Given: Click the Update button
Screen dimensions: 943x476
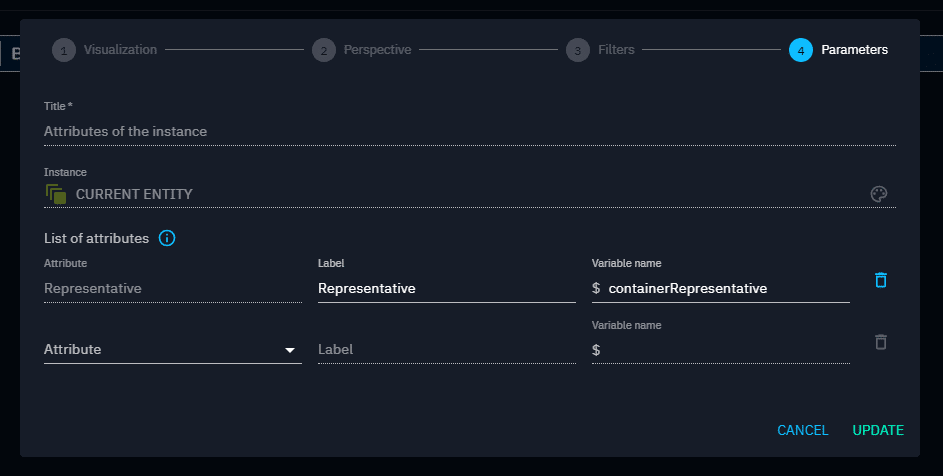Looking at the screenshot, I should click(x=878, y=430).
